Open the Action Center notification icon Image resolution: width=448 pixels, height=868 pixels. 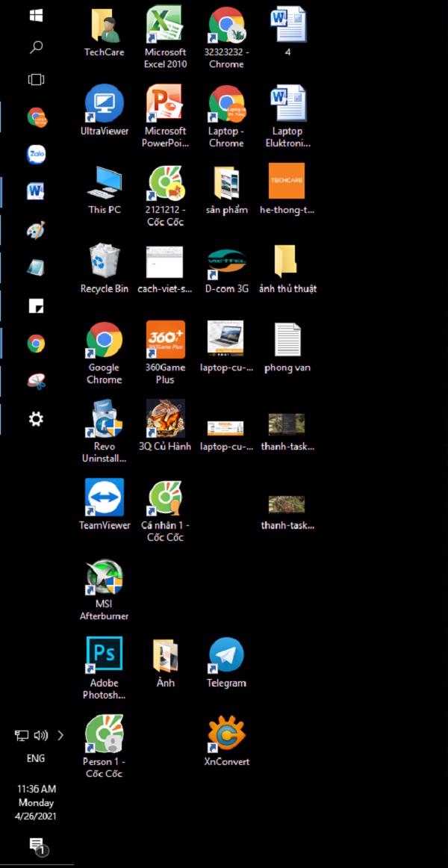pos(37,846)
